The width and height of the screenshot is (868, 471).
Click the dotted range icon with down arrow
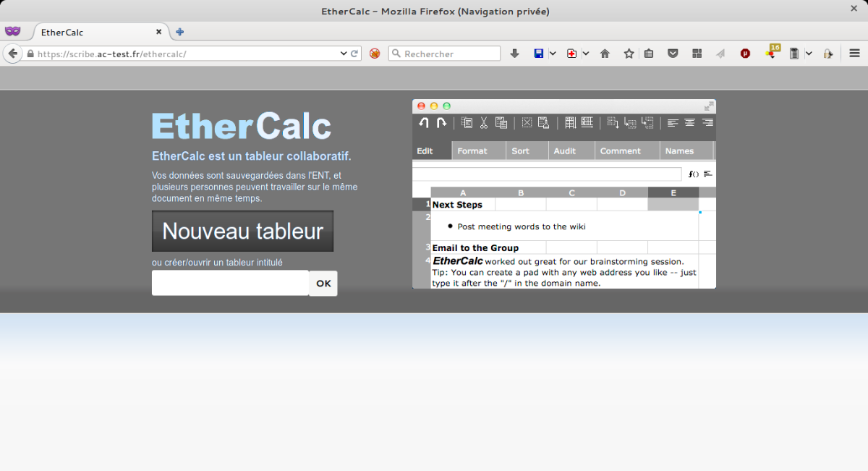point(613,123)
